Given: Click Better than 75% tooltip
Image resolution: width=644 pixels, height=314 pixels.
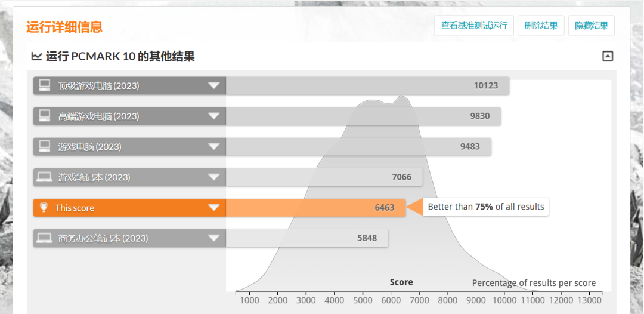Looking at the screenshot, I should coord(486,207).
